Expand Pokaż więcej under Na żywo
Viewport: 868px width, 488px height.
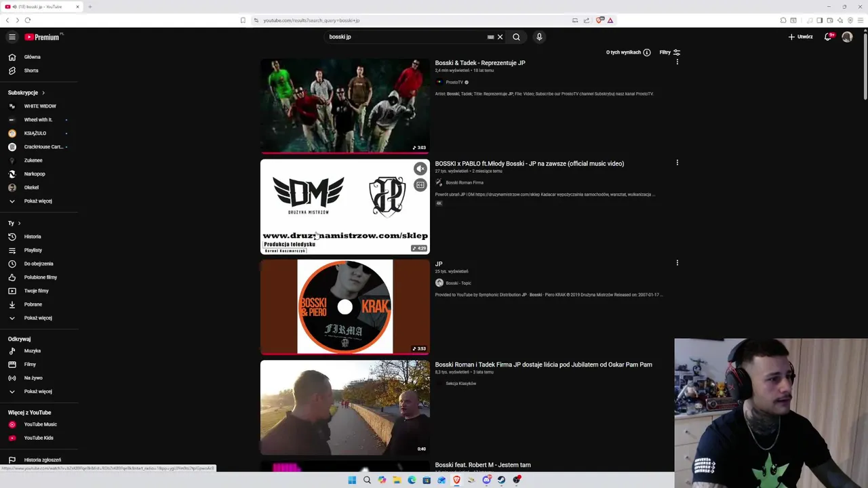point(39,392)
